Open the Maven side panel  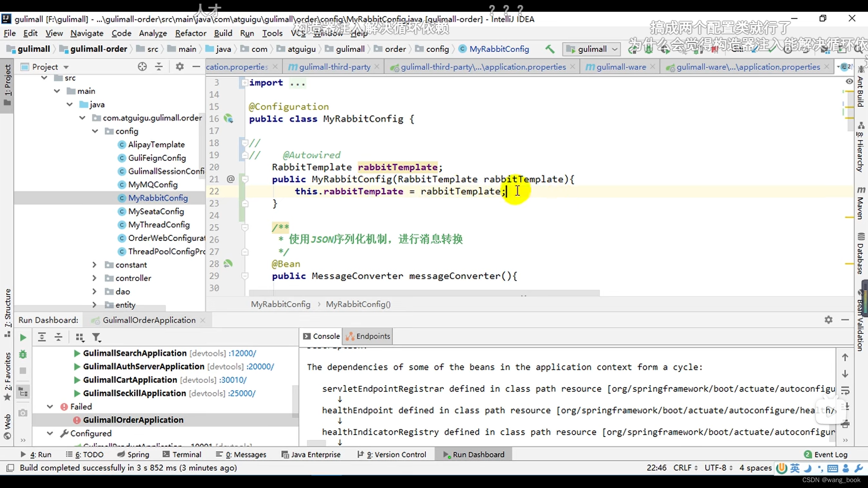point(861,202)
